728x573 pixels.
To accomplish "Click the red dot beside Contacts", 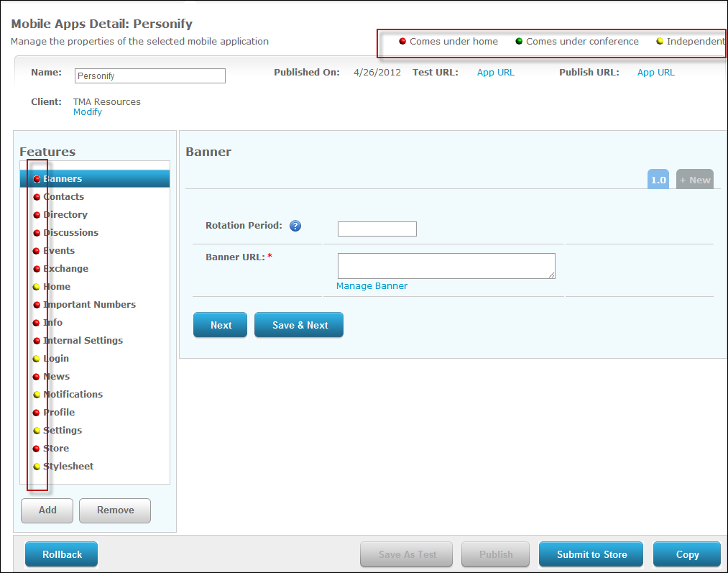I will coord(37,197).
